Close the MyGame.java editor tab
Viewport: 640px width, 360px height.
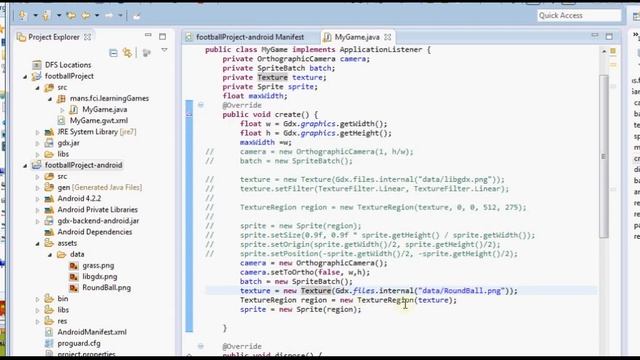click(387, 37)
